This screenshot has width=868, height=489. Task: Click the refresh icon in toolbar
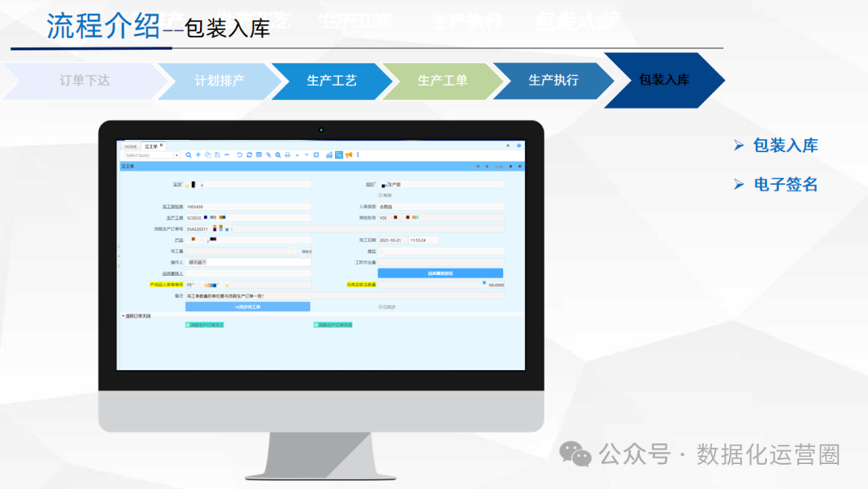click(249, 155)
